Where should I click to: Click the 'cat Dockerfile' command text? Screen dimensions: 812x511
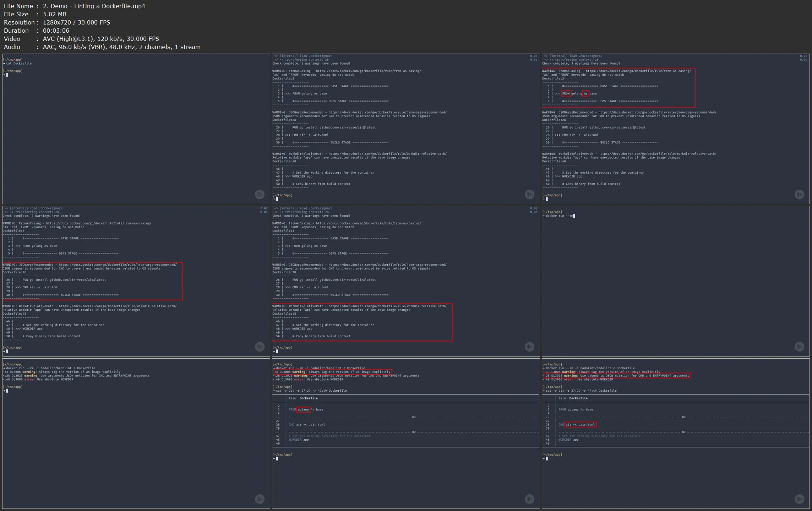[19, 64]
